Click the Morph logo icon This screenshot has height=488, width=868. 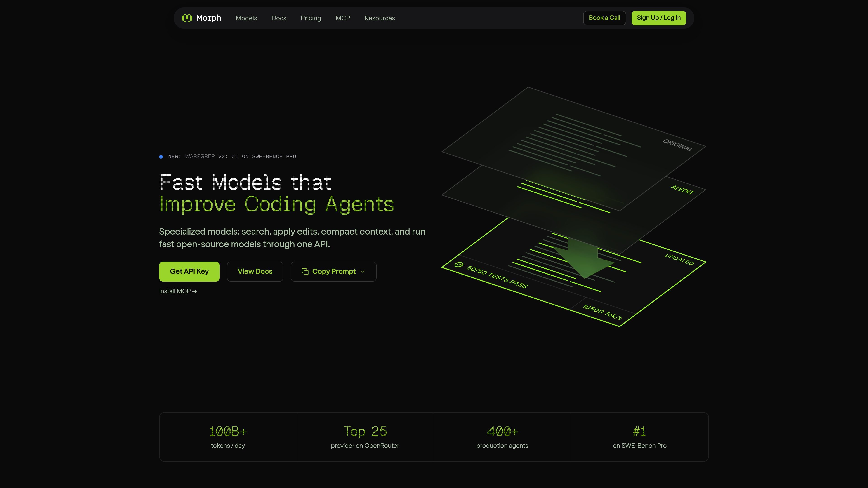click(x=187, y=18)
